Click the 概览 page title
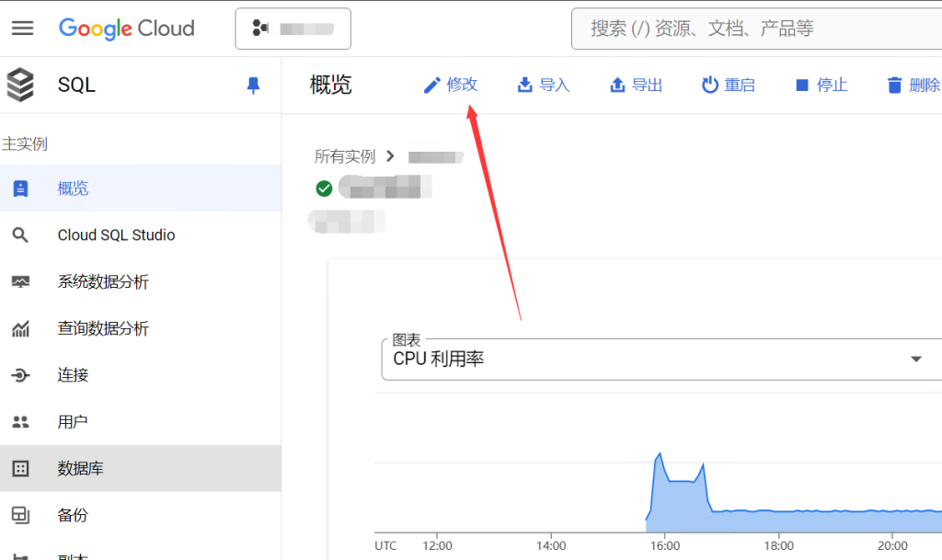The image size is (942, 560). (x=330, y=85)
